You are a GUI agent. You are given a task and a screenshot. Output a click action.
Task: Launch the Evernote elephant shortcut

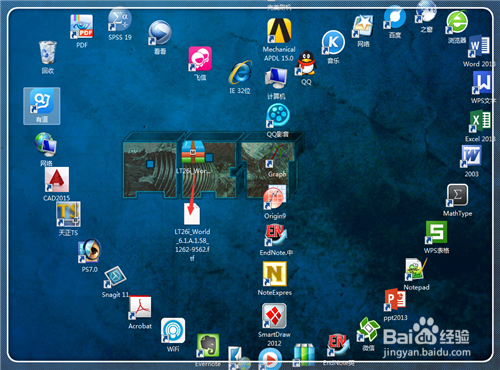coord(208,345)
